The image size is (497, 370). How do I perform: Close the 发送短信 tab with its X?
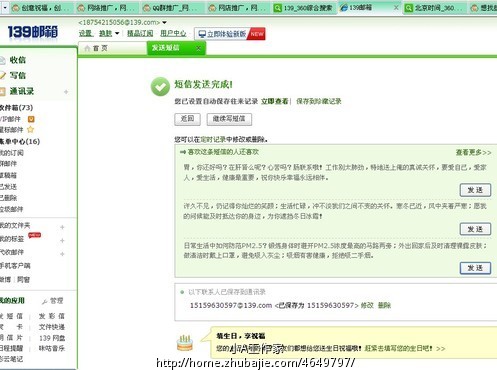click(x=198, y=48)
